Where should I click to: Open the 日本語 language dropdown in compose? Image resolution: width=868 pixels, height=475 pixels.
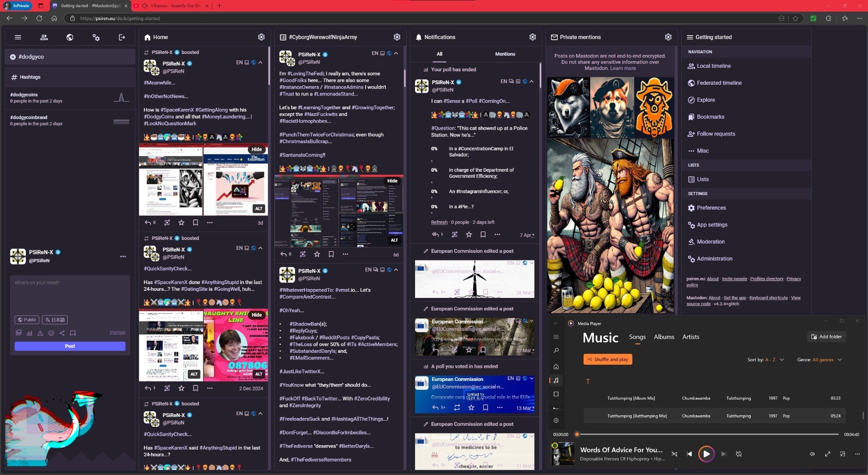(x=55, y=320)
